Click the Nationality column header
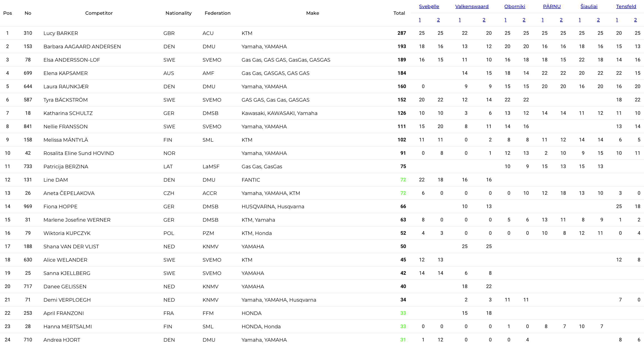 click(x=179, y=13)
